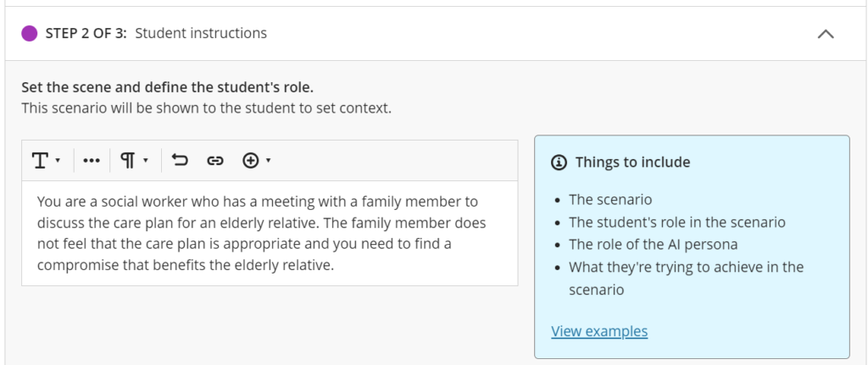Expand the insert content dropdown arrow
The width and height of the screenshot is (868, 365).
tap(269, 161)
